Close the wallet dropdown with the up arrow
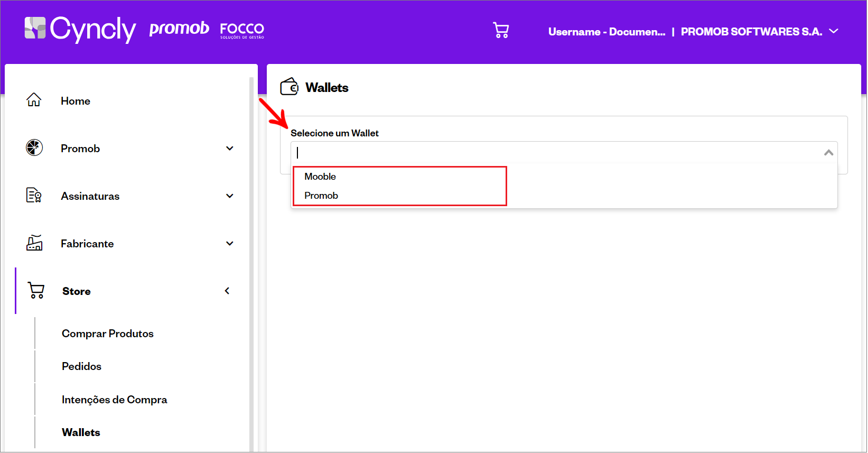The width and height of the screenshot is (868, 453). (829, 153)
